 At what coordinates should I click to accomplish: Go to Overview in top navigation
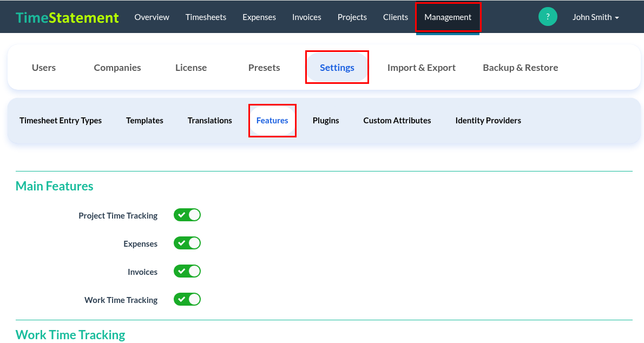(152, 17)
